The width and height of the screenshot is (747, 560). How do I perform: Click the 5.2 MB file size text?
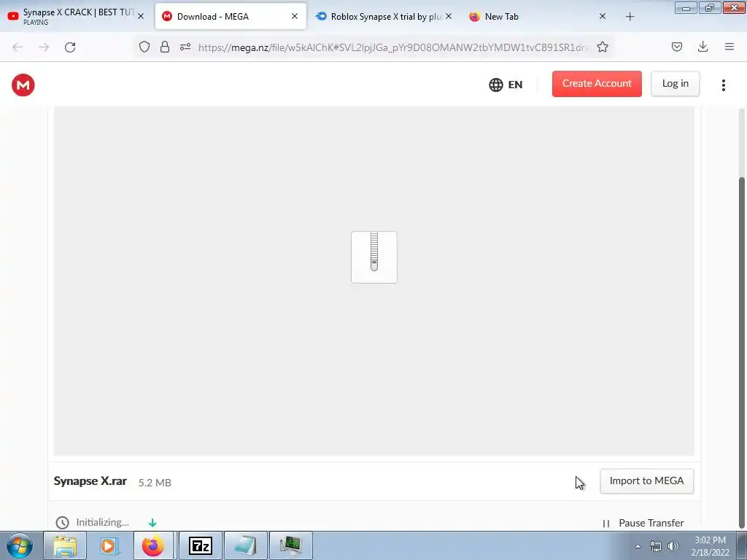click(x=155, y=483)
